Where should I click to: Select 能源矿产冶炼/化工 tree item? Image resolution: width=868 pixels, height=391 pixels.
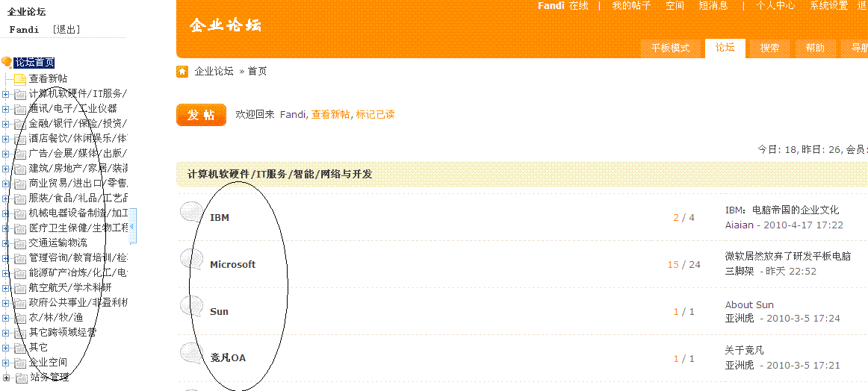[x=78, y=273]
